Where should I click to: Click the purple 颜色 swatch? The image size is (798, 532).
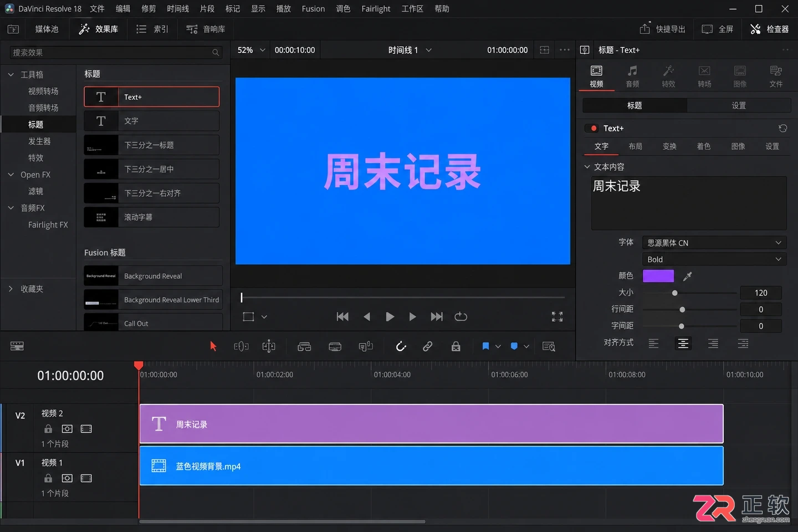pos(658,276)
